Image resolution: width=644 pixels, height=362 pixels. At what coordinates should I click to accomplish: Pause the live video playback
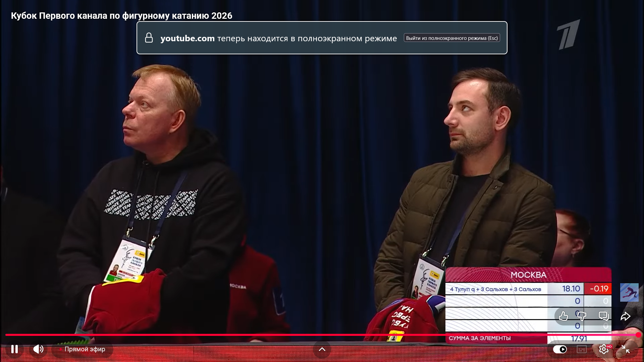click(x=14, y=349)
